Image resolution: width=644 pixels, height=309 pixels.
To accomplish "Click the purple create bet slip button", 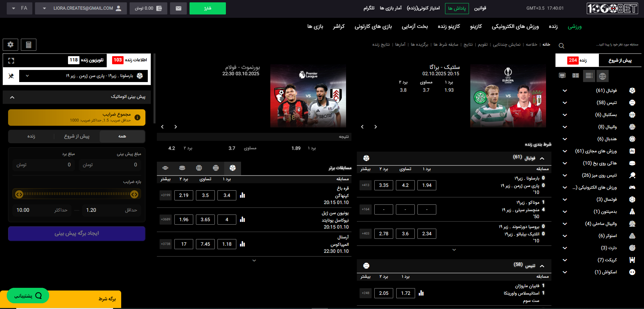I will 77,233.
